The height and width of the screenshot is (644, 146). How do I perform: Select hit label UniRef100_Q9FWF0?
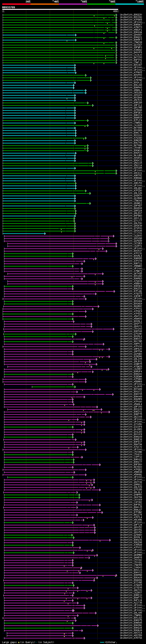[x=131, y=47]
